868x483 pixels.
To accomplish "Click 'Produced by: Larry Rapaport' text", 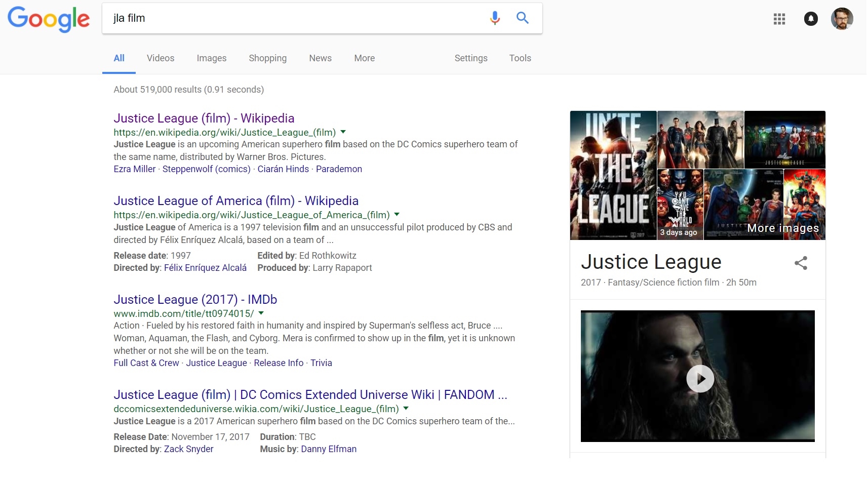I will (x=314, y=268).
